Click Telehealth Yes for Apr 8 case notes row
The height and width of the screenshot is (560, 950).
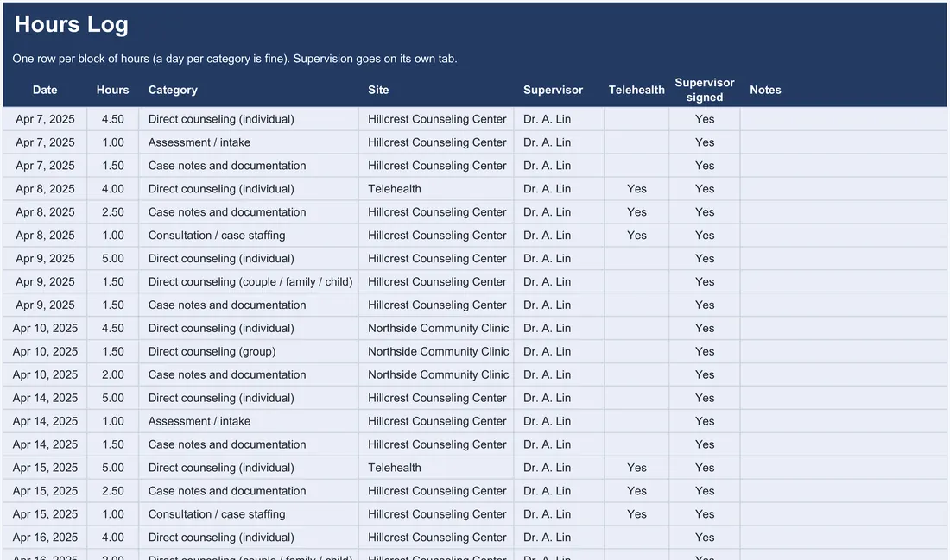coord(636,212)
